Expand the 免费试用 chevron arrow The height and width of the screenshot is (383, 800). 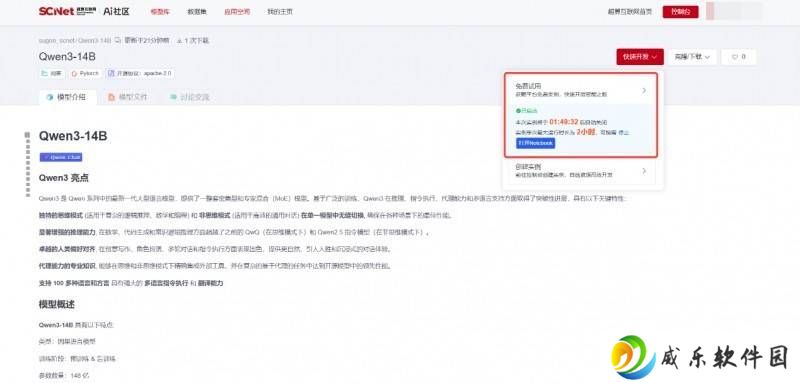[x=644, y=90]
